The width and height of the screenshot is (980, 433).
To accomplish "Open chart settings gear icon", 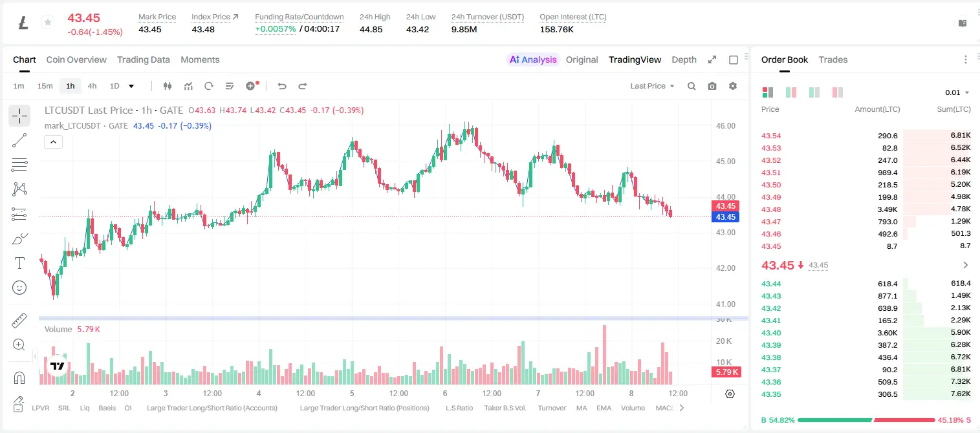I will (733, 86).
